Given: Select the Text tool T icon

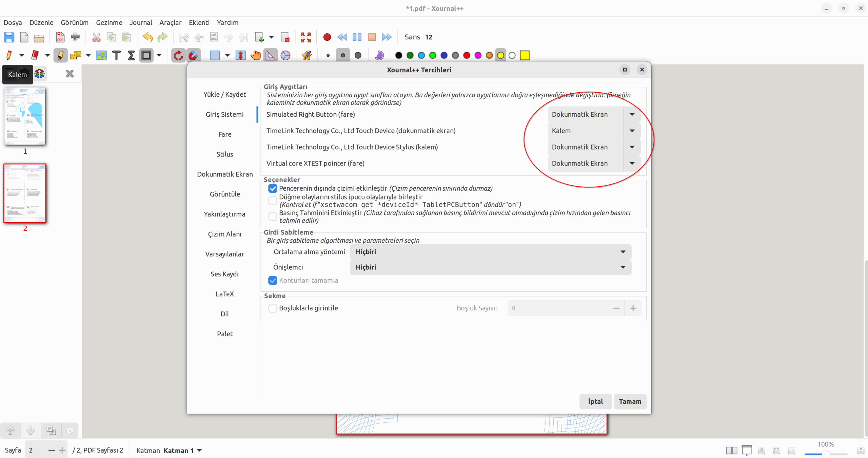Looking at the screenshot, I should point(116,55).
